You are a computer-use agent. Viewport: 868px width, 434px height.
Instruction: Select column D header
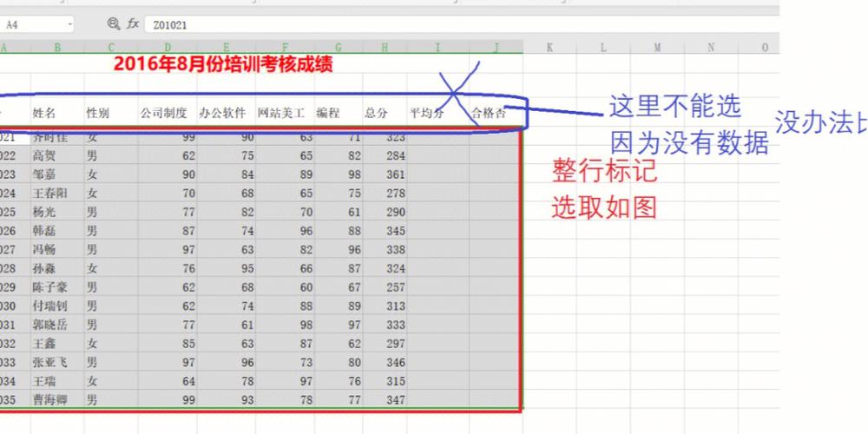point(168,48)
